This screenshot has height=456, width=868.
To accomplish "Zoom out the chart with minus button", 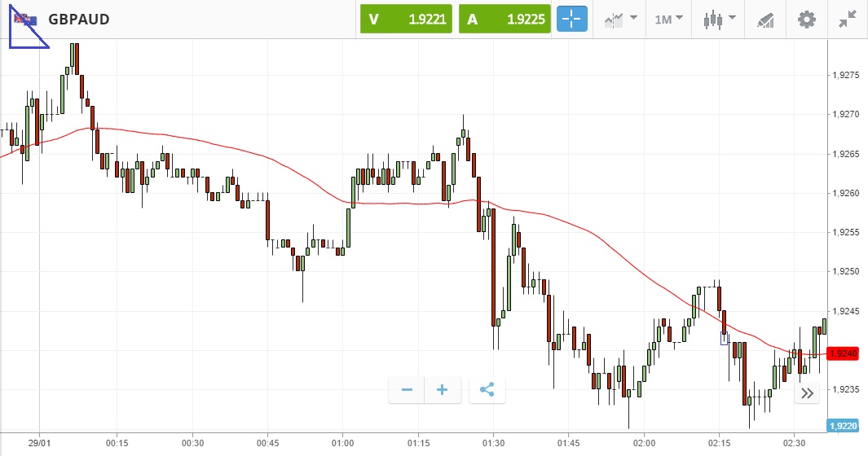I will [407, 390].
